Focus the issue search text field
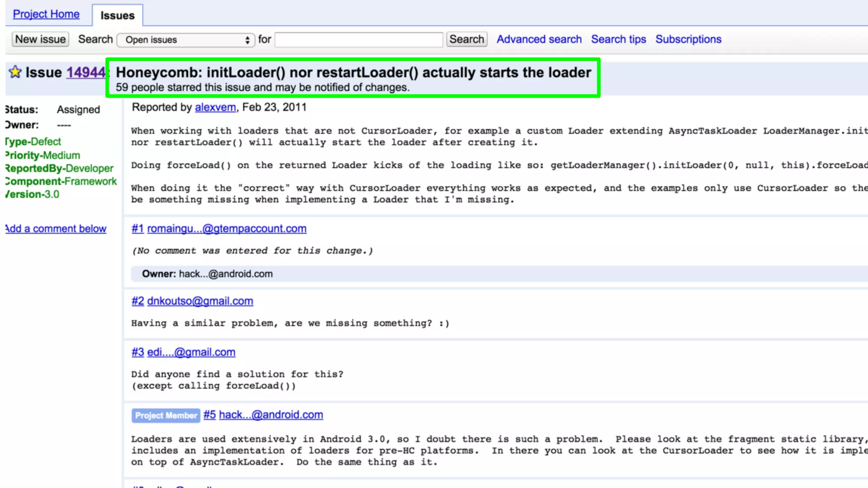This screenshot has width=868, height=488. pos(359,40)
